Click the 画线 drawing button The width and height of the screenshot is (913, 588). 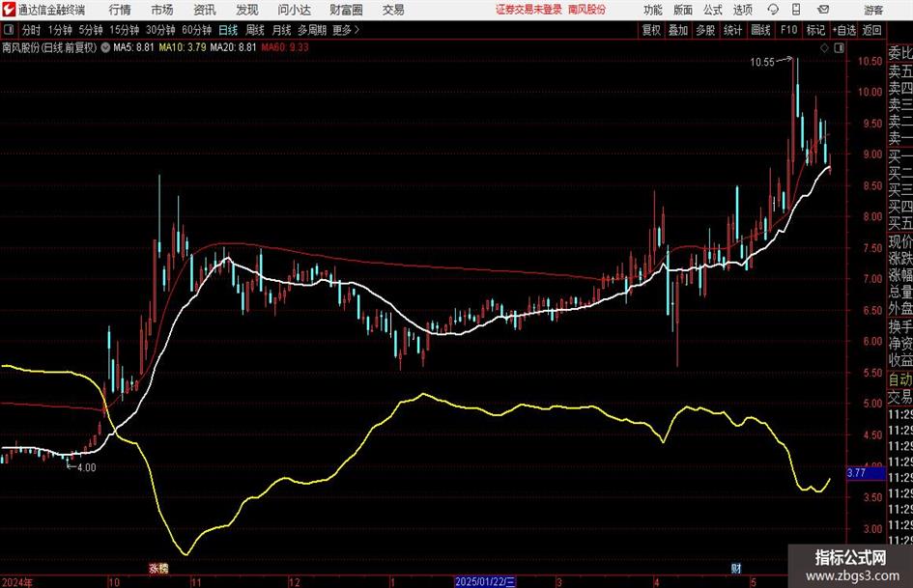click(x=760, y=30)
